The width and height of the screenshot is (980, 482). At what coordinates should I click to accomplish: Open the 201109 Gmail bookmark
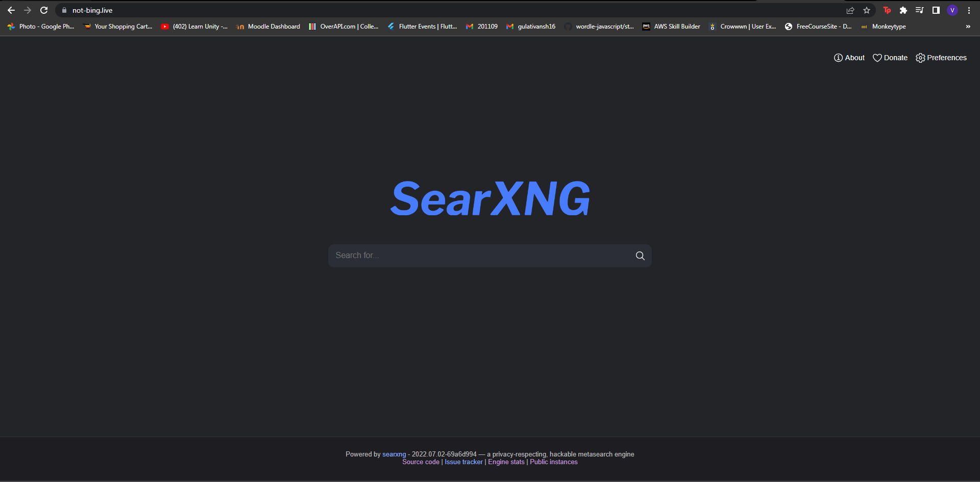[482, 27]
